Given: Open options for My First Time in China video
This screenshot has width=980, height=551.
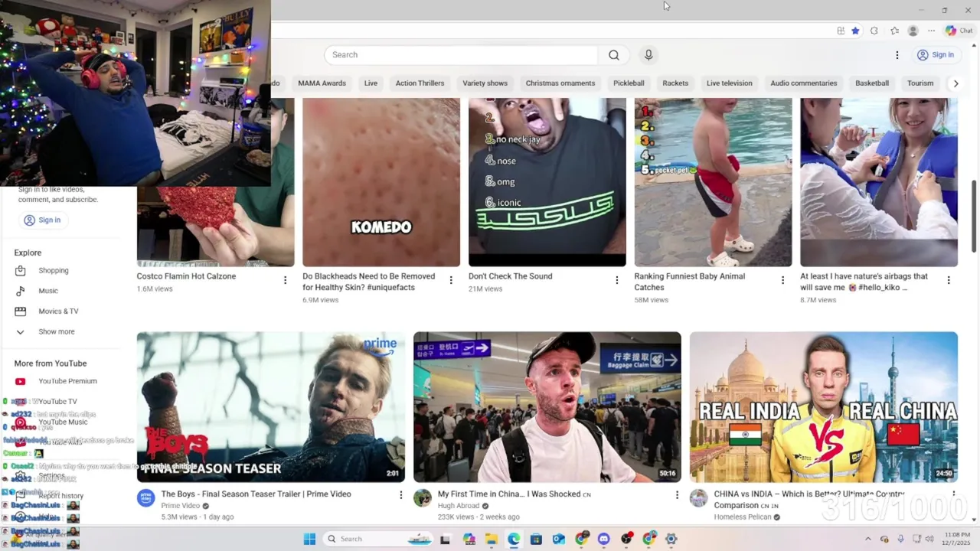Looking at the screenshot, I should 677,495.
